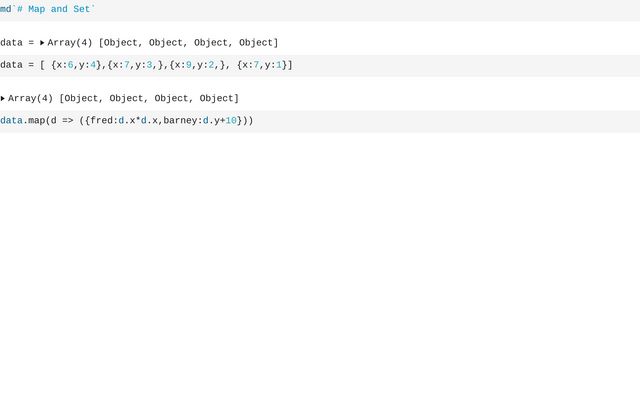This screenshot has height=400, width=640.
Task: Click last Object in data output
Action: [x=256, y=42]
